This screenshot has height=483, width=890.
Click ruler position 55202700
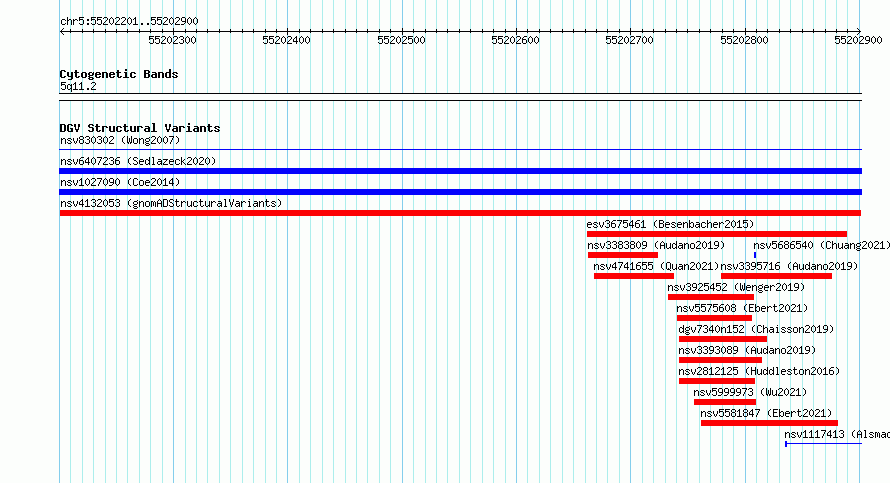pos(629,40)
